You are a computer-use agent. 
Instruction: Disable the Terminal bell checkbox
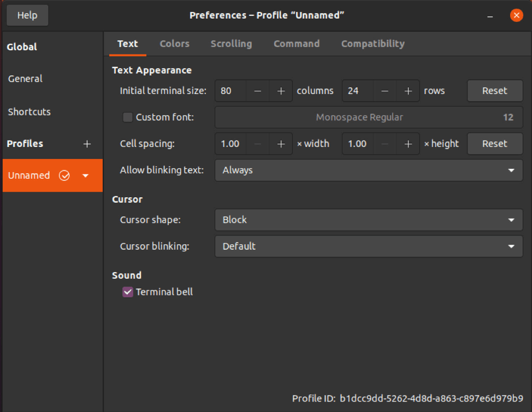click(x=127, y=292)
